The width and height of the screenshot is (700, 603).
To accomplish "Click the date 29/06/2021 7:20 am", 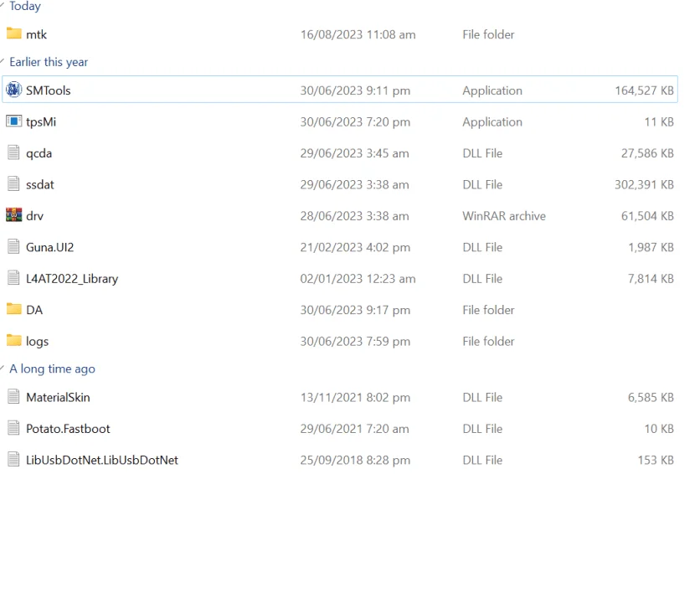I will click(354, 429).
